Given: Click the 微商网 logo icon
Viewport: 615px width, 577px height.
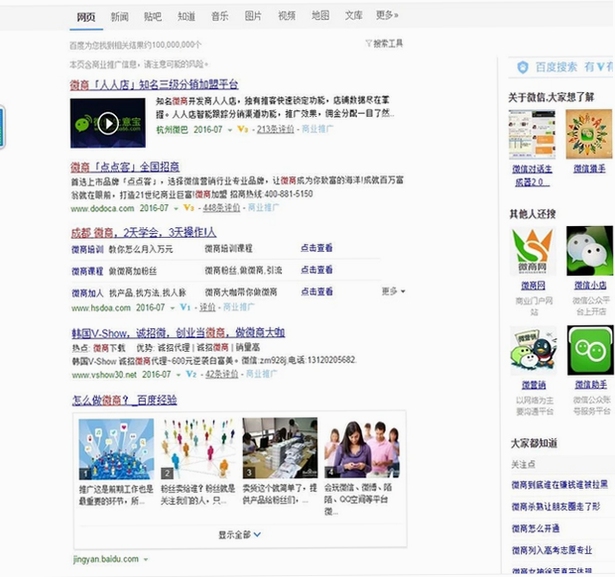Looking at the screenshot, I should [533, 251].
